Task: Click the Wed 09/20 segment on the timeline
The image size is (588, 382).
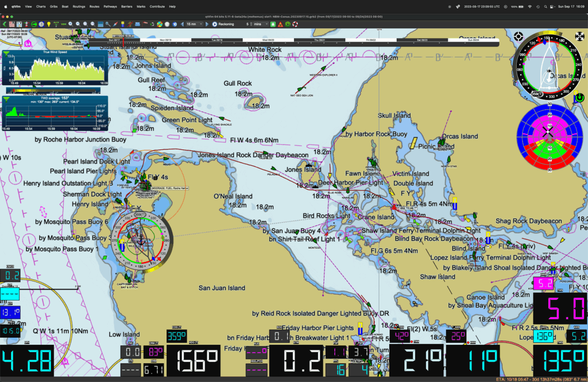Action: 269,40
